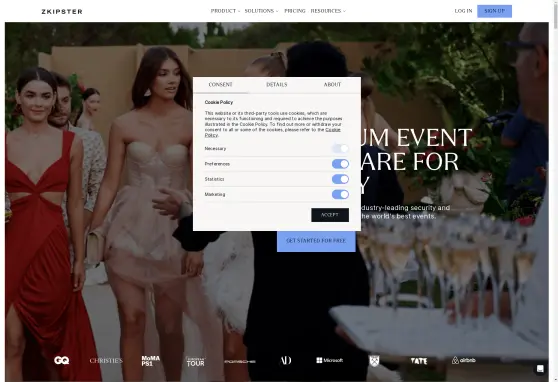
Task: Click the GQ logo
Action: click(62, 360)
